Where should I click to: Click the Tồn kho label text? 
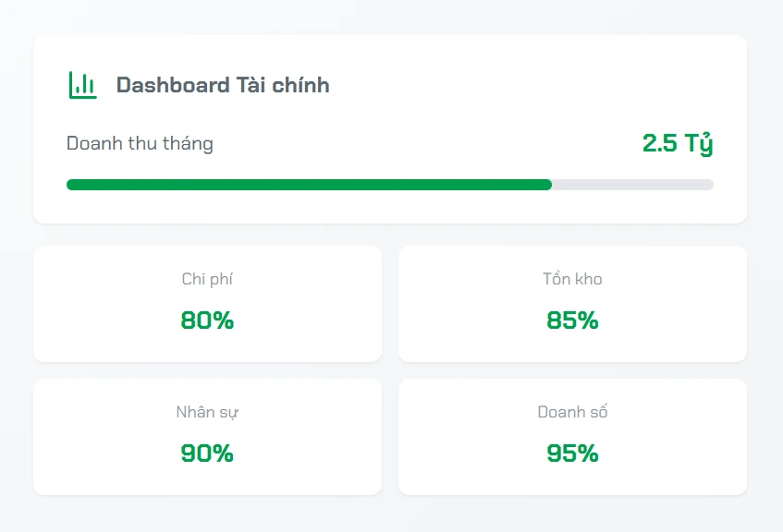click(x=572, y=279)
